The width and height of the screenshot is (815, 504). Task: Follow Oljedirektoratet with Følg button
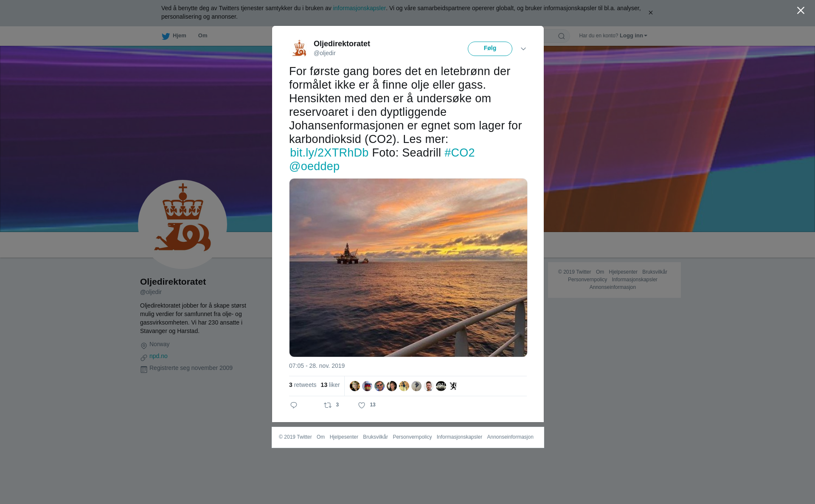click(490, 48)
